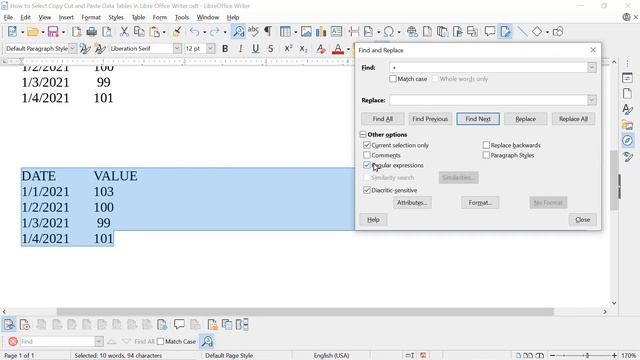The image size is (640, 360).
Task: Open the Find field history dropdown
Action: point(591,67)
